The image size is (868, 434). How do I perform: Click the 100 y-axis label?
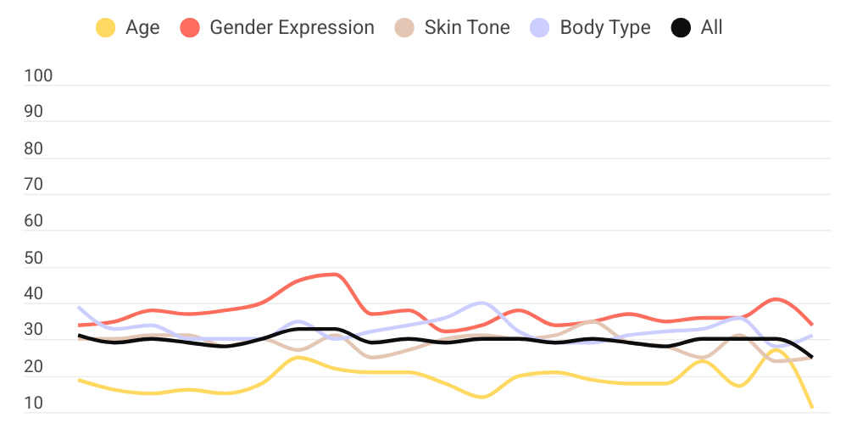[x=38, y=76]
